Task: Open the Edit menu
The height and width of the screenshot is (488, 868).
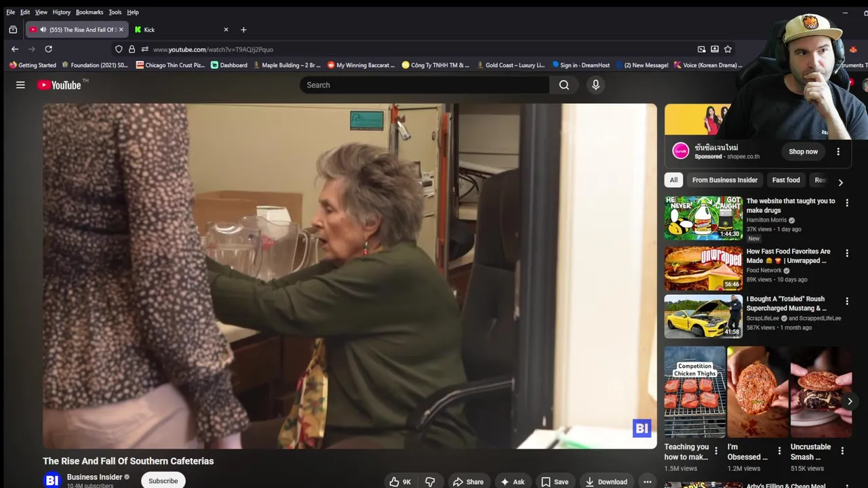Action: pyautogui.click(x=25, y=12)
